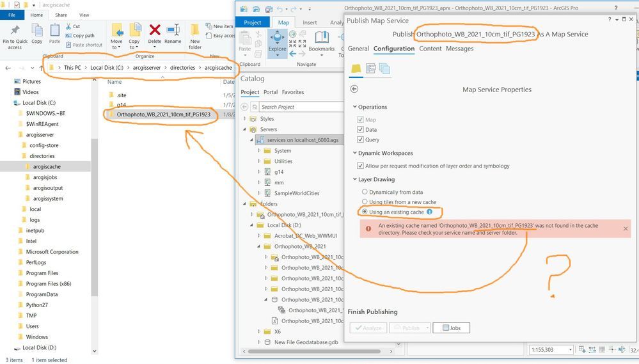Click Copy to icon in Organize group
The height and width of the screenshot is (364, 639).
coord(135,30)
